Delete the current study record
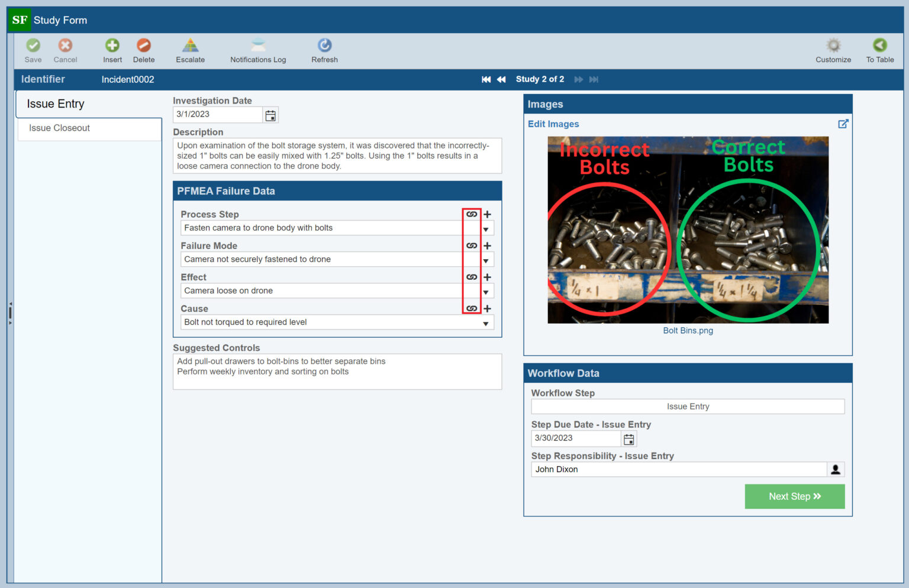 coord(144,46)
